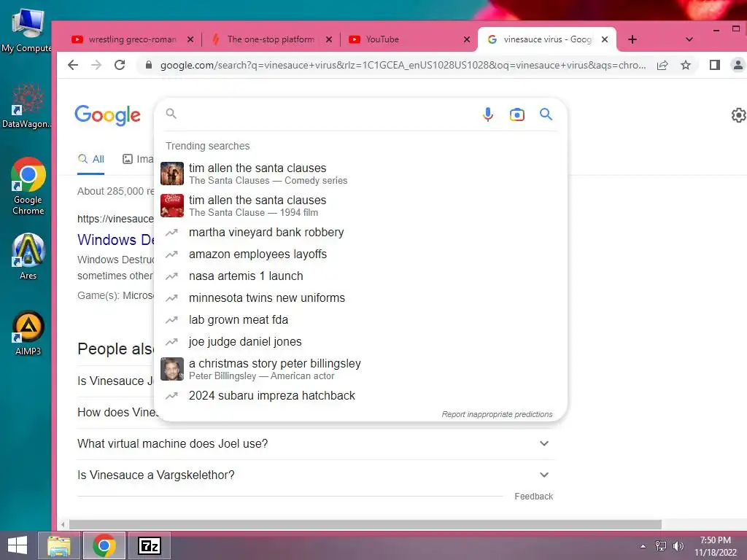Open Ares desktop shortcut
The width and height of the screenshot is (747, 560).
pos(28,256)
